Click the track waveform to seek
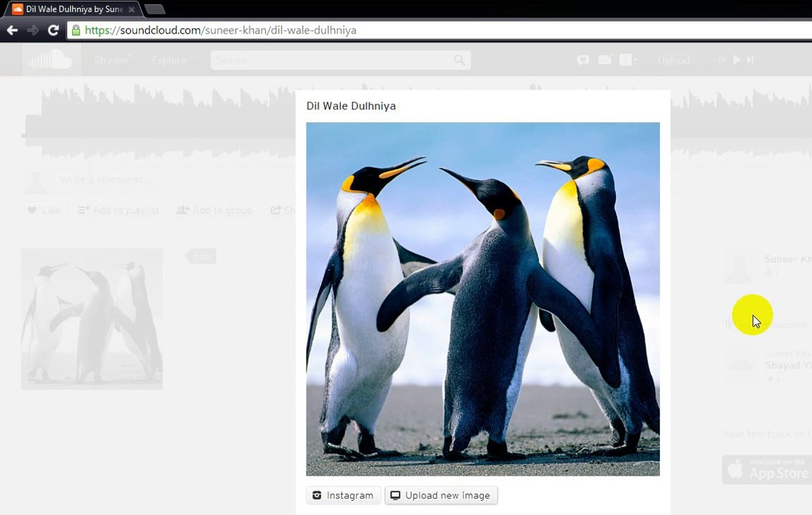The height and width of the screenshot is (515, 812). (x=158, y=122)
